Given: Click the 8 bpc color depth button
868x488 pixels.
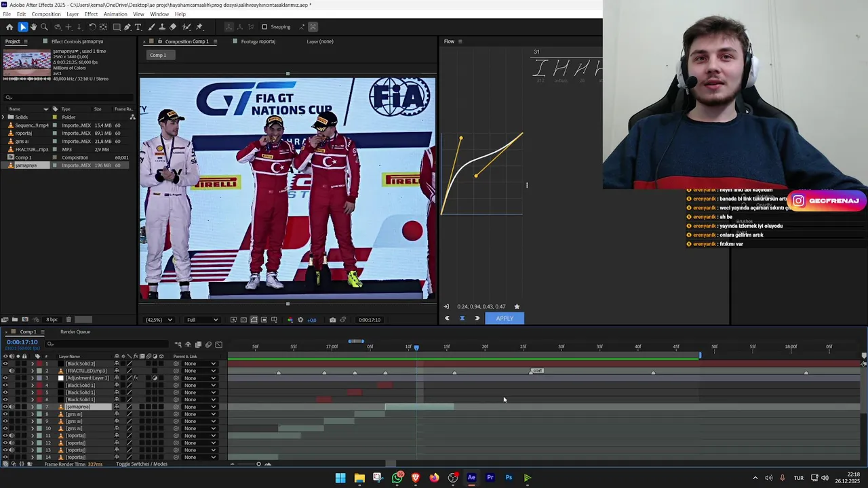Looking at the screenshot, I should [52, 320].
